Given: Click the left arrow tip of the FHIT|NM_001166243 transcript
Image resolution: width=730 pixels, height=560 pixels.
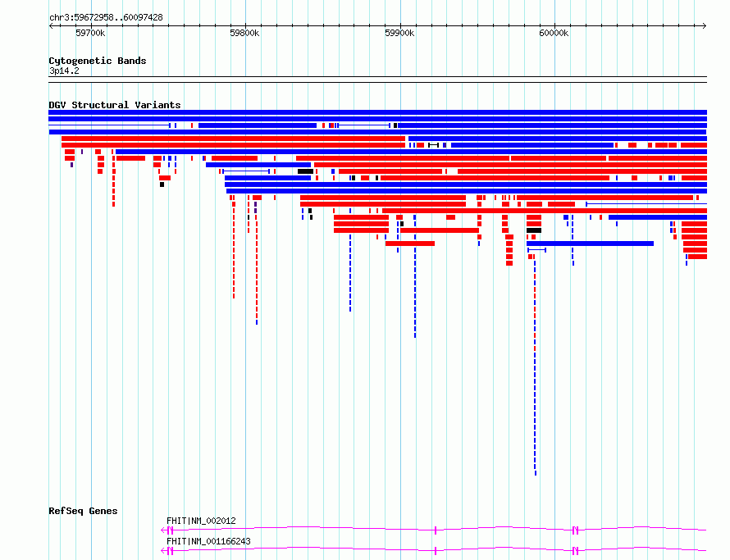Looking at the screenshot, I should coord(163,551).
